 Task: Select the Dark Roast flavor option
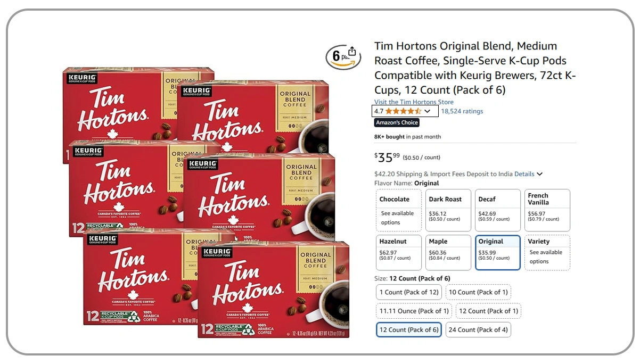(x=448, y=210)
